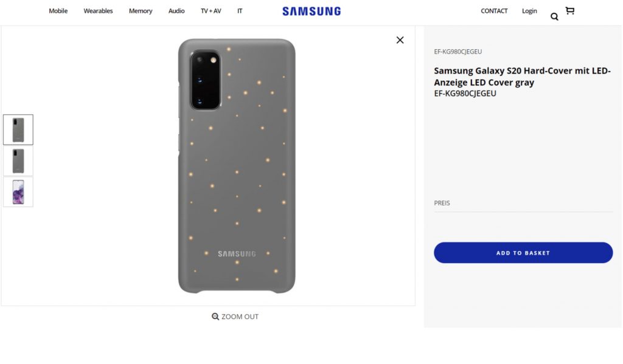Click the ZOOM OUT magnifier icon
This screenshot has width=623, height=364.
[x=215, y=317]
